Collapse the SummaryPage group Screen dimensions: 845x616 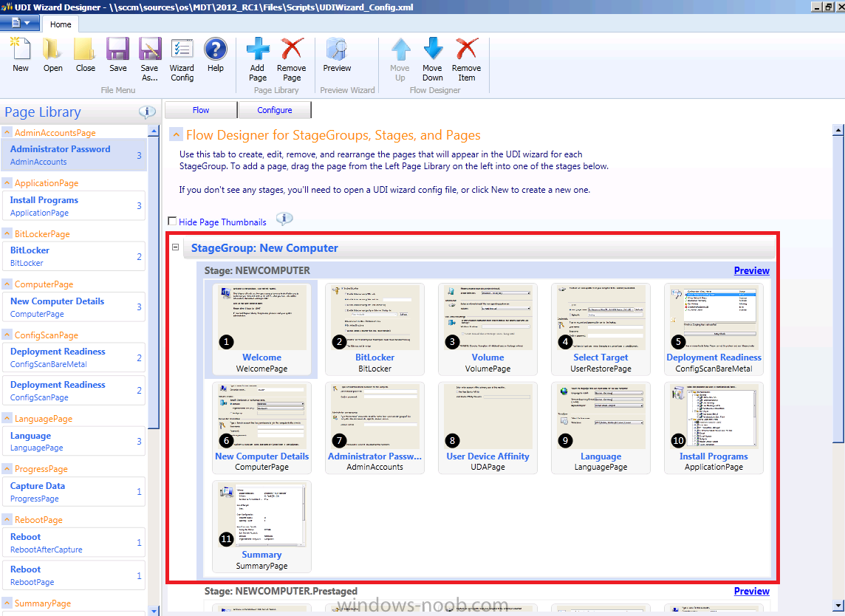[7, 603]
